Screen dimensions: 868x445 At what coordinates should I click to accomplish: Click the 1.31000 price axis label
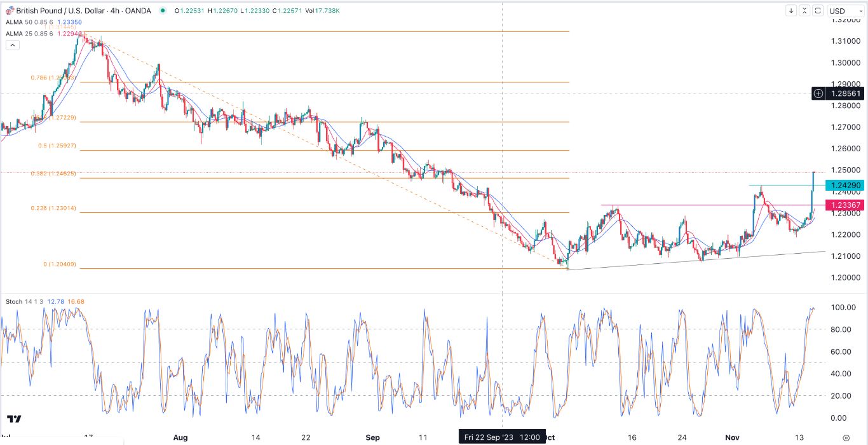coord(844,41)
